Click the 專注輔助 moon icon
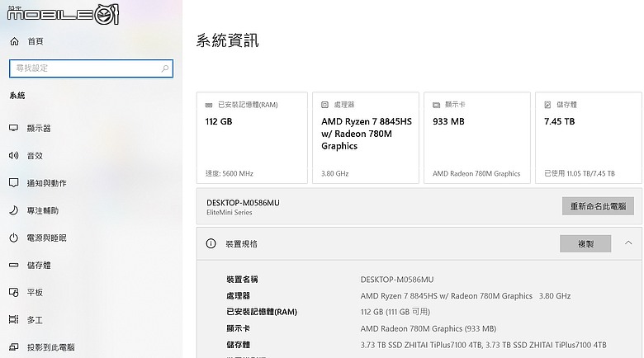This screenshot has height=358, width=644. point(13,210)
